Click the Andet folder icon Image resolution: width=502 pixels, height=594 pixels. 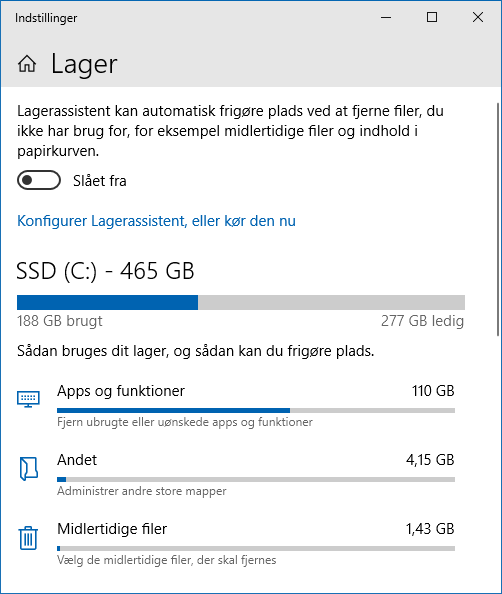29,469
